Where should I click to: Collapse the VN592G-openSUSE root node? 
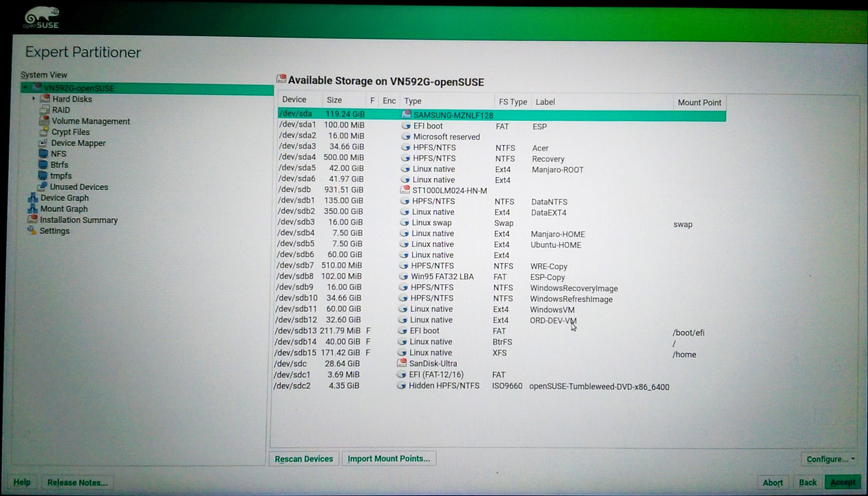click(x=26, y=88)
